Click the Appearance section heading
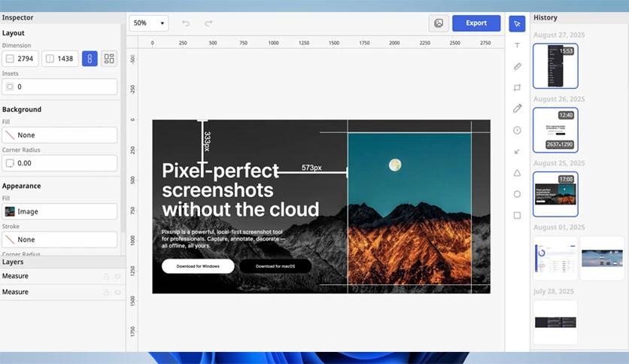The height and width of the screenshot is (364, 629). [21, 186]
